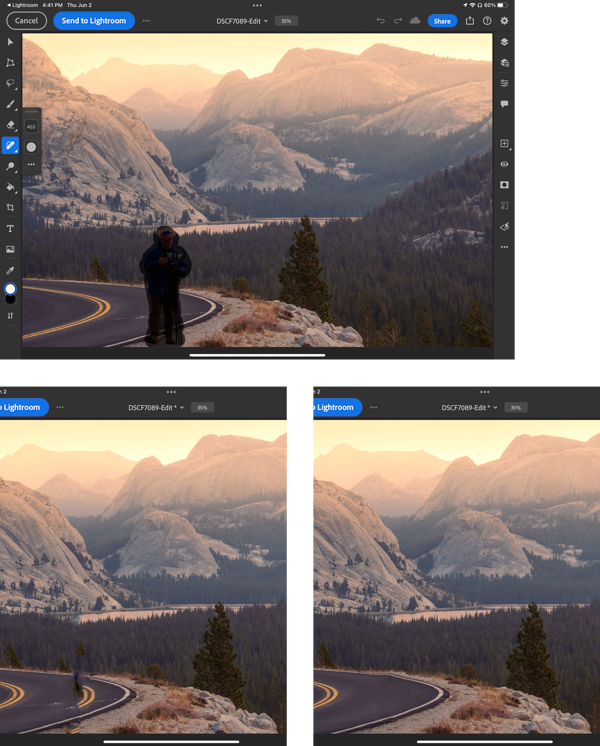
Task: Open DSCF7089-Edit* menu in lower-right screenshot
Action: 469,408
